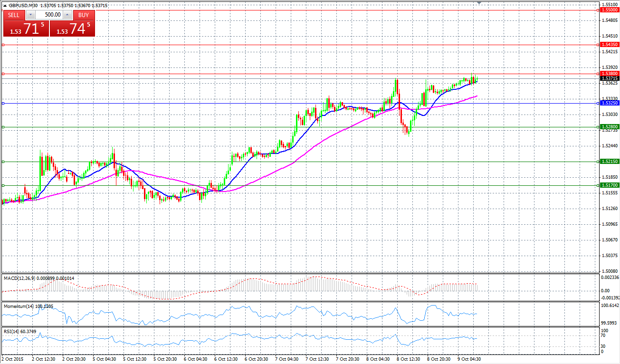Click the buy price tile 1.53 74
Screen dimensions: 620x364
pyautogui.click(x=72, y=28)
